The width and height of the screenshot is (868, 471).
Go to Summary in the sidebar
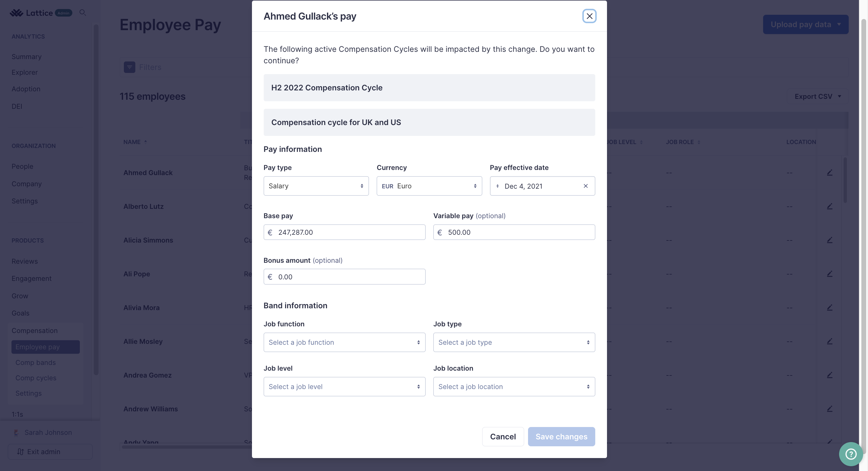[27, 57]
